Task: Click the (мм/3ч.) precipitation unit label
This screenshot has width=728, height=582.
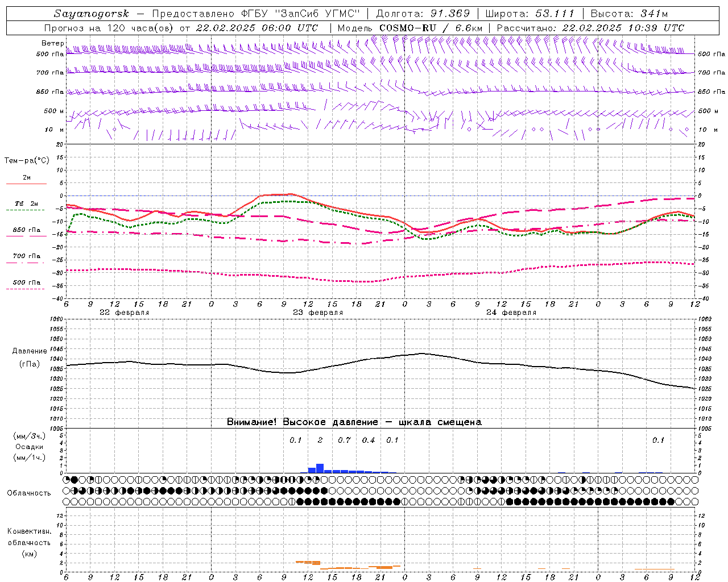Action: (x=30, y=436)
